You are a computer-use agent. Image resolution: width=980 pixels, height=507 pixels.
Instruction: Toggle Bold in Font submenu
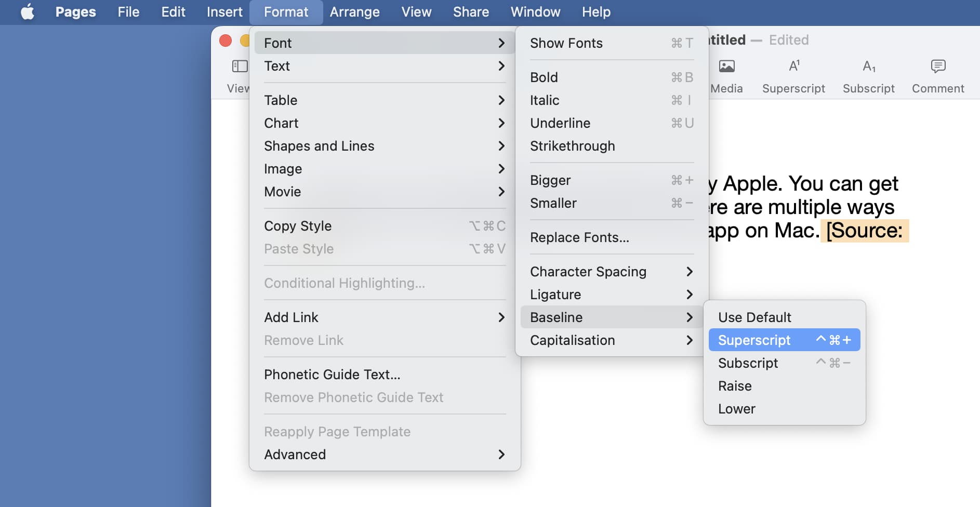click(x=612, y=77)
